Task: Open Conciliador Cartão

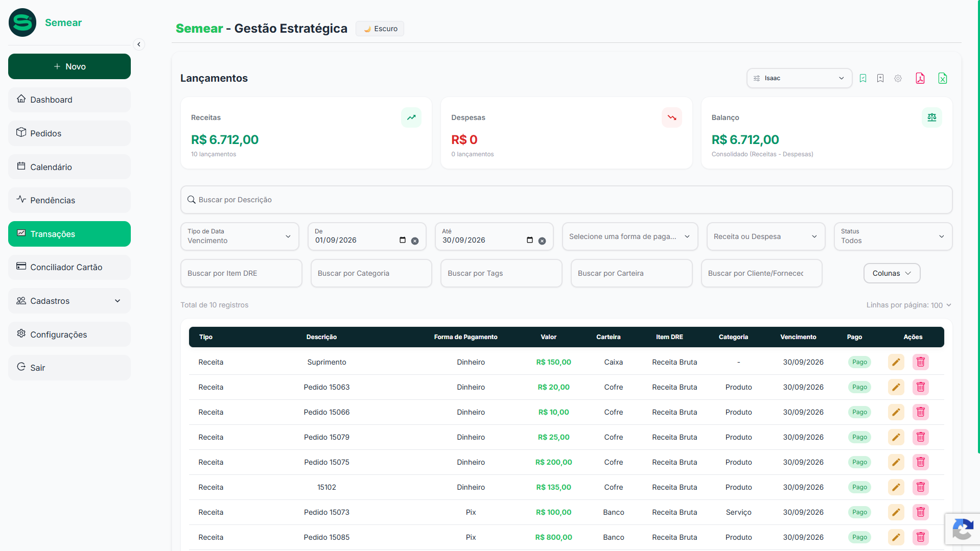Action: [69, 267]
